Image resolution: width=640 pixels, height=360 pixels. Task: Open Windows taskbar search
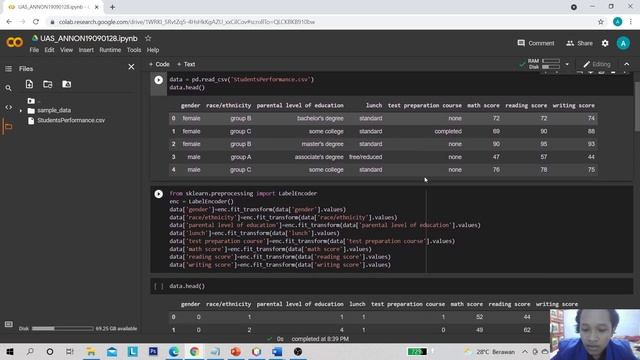click(x=30, y=351)
